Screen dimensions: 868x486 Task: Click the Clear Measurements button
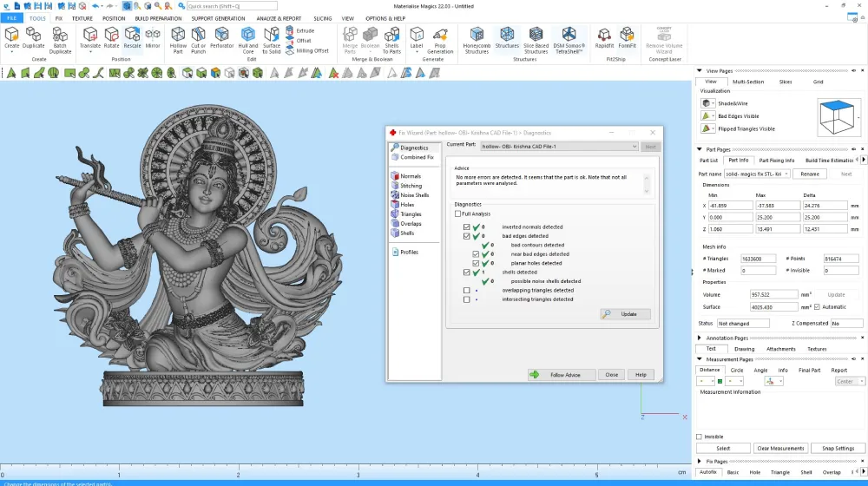tap(780, 449)
